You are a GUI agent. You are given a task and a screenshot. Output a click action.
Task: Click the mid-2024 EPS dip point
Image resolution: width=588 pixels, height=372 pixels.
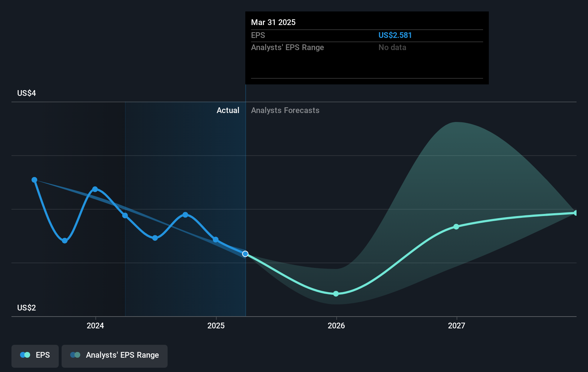(x=155, y=238)
